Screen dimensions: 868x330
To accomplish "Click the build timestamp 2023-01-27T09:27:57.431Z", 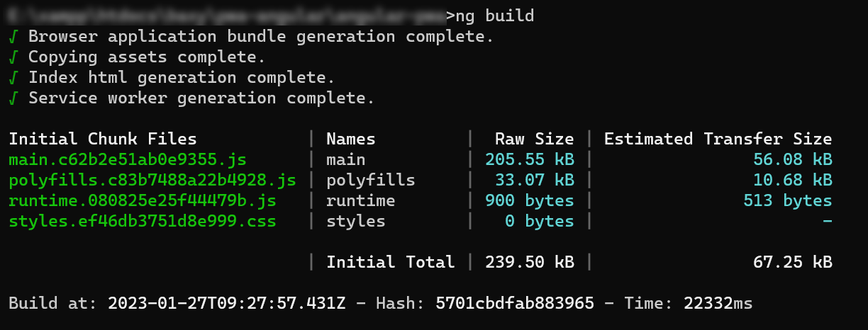I will point(227,304).
